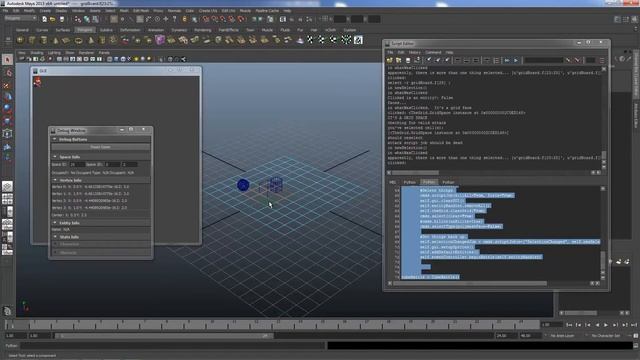640x360 pixels.
Task: Click play backwards in playback controls
Action: 597,325
